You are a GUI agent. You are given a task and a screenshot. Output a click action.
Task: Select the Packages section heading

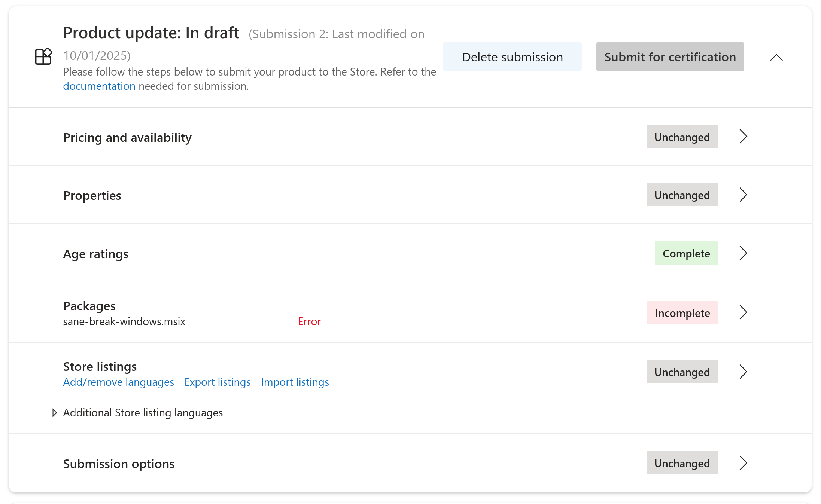89,306
